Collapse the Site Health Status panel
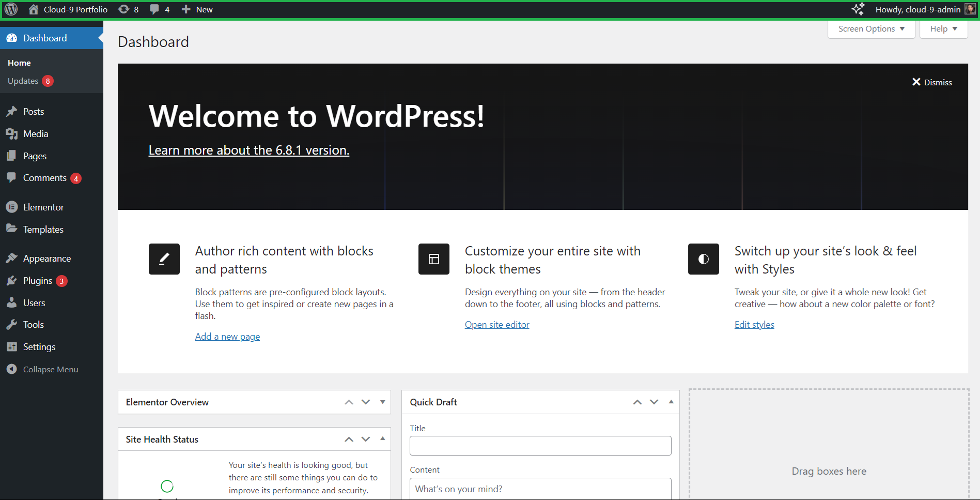The height and width of the screenshot is (500, 980). (x=383, y=439)
